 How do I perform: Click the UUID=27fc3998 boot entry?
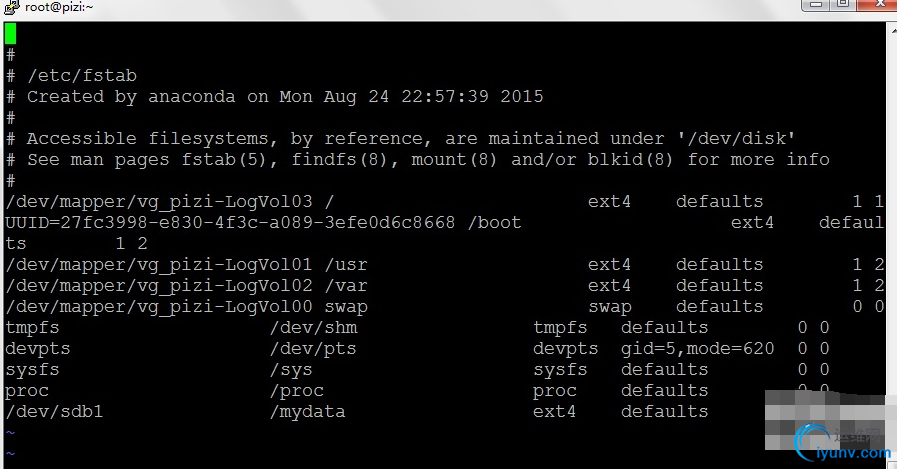pos(230,222)
